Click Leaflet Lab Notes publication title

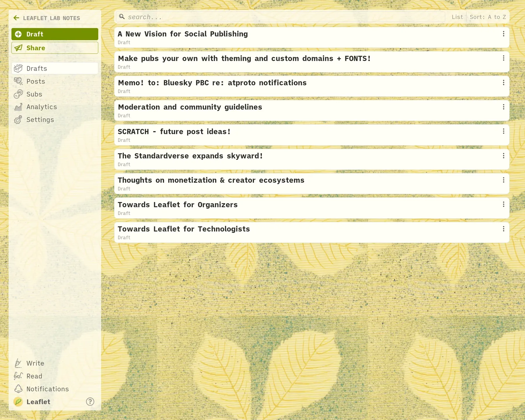pos(51,18)
